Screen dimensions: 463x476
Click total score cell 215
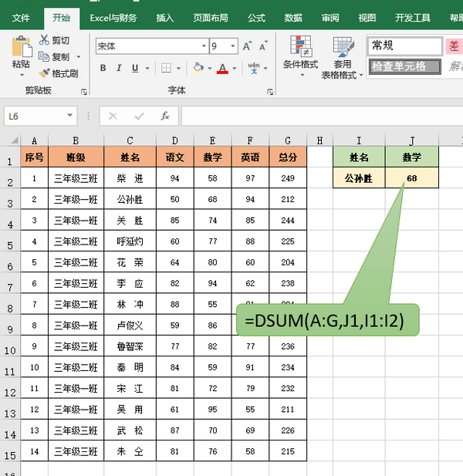click(288, 451)
